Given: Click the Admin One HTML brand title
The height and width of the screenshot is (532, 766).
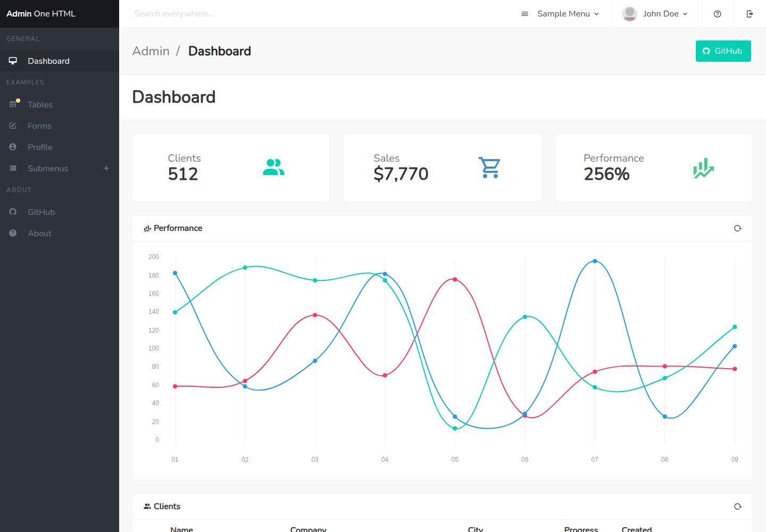Looking at the screenshot, I should (41, 14).
